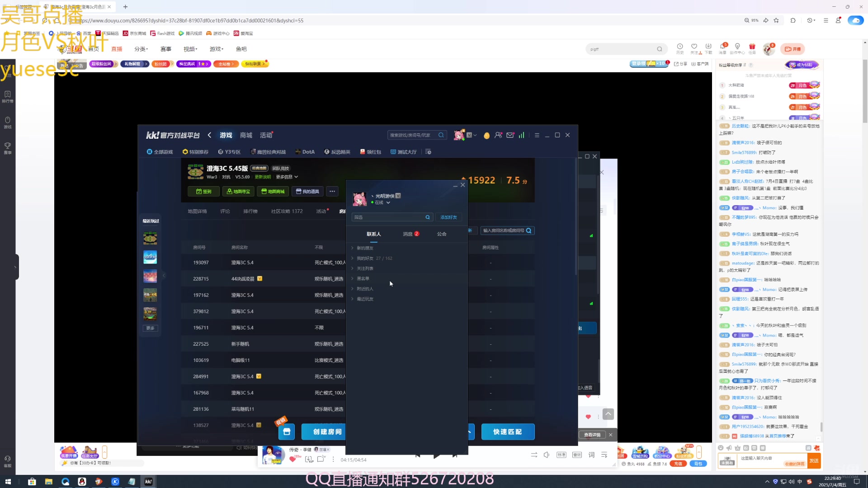Click the volume speaker icon in player bar

[547, 455]
